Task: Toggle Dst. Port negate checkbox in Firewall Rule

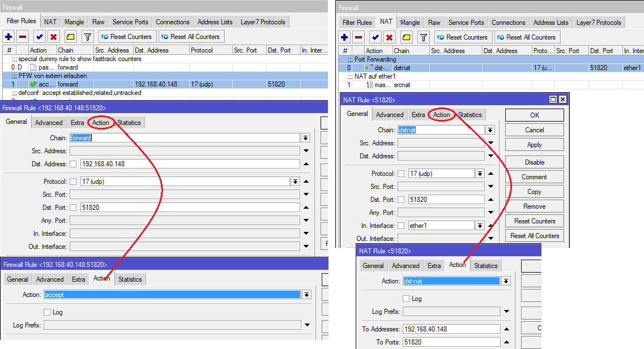Action: click(x=73, y=208)
